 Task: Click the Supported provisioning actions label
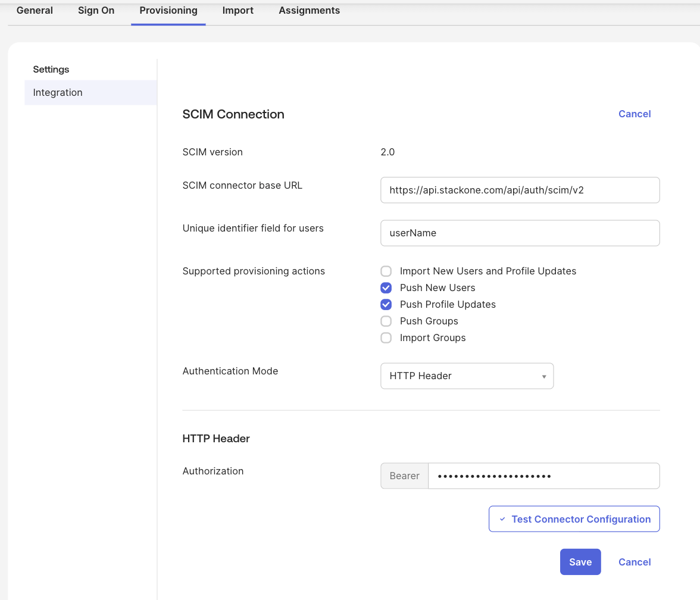pyautogui.click(x=254, y=271)
